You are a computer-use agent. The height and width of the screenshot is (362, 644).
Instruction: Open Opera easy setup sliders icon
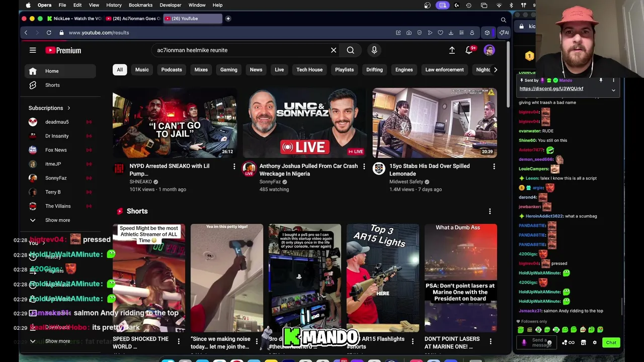point(461,33)
